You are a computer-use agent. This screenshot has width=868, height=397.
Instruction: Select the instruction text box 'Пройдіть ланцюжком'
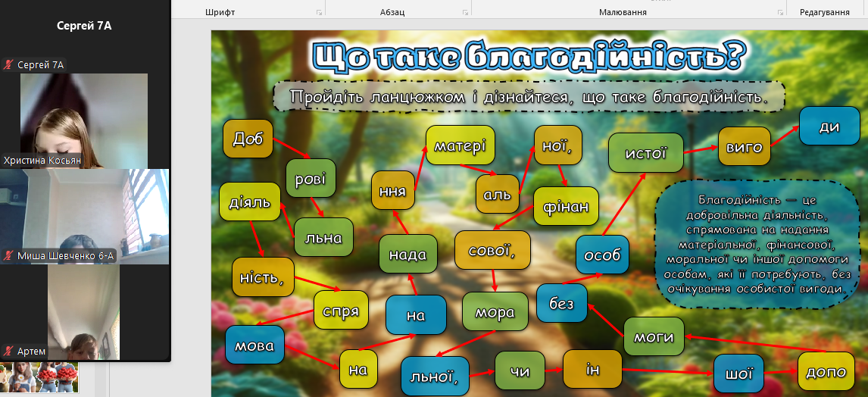[529, 97]
